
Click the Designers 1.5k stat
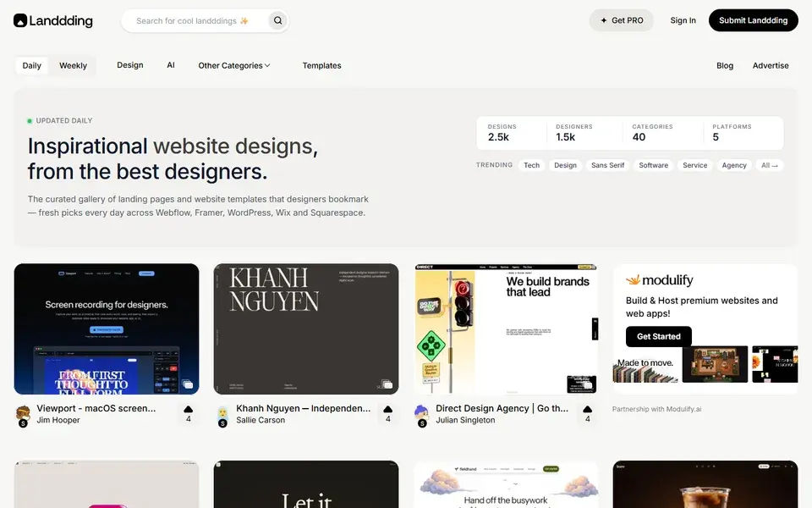[x=573, y=133]
